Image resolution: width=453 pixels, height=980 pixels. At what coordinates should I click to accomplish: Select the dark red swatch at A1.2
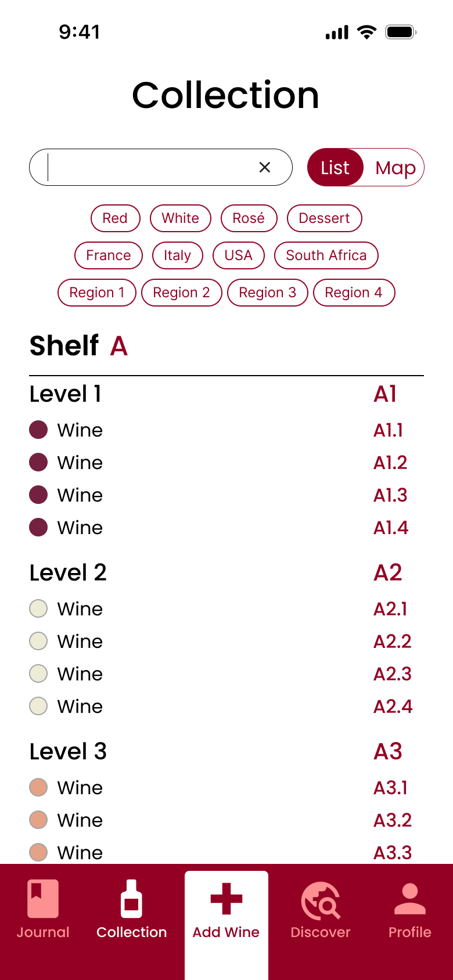[x=38, y=463]
